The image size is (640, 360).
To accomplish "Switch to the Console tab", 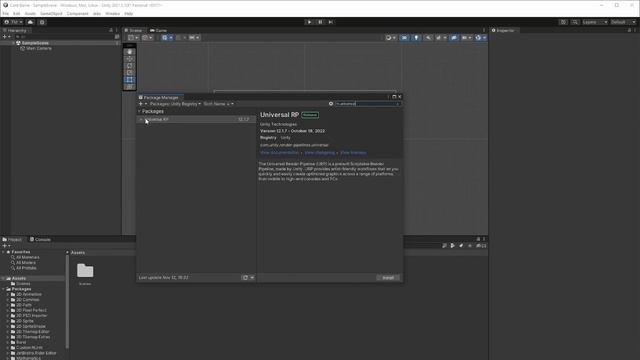I will (x=40, y=240).
